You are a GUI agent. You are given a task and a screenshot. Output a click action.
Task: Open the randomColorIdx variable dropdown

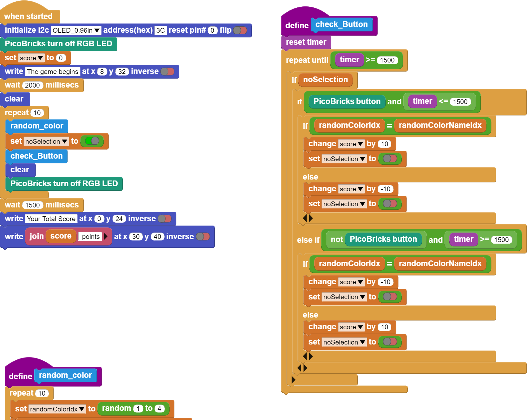tap(57, 409)
